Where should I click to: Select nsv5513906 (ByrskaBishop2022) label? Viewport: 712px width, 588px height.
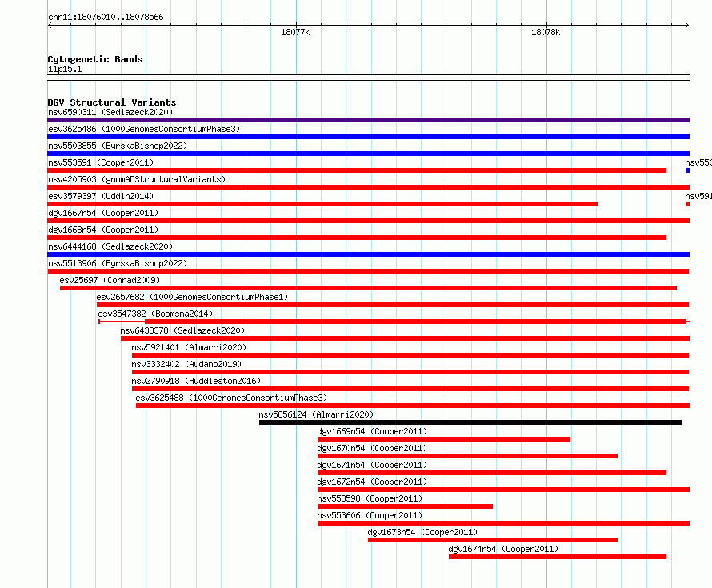coord(118,263)
